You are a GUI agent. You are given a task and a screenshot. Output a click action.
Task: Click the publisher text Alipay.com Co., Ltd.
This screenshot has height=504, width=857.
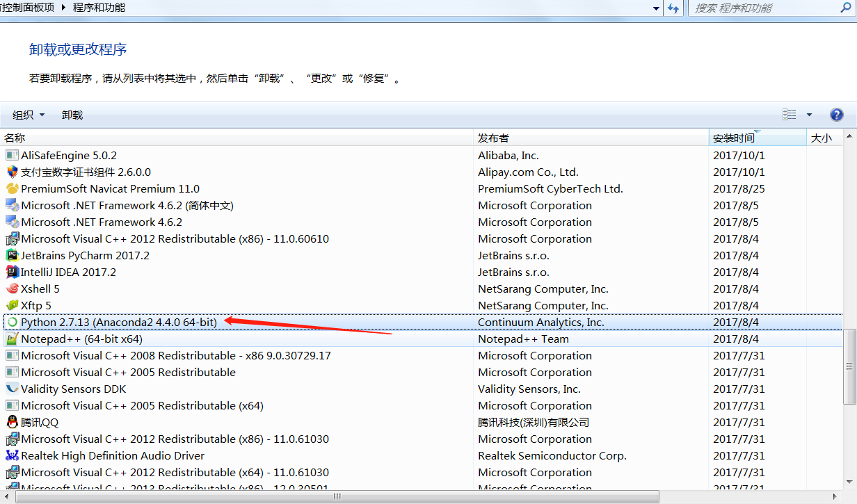528,172
